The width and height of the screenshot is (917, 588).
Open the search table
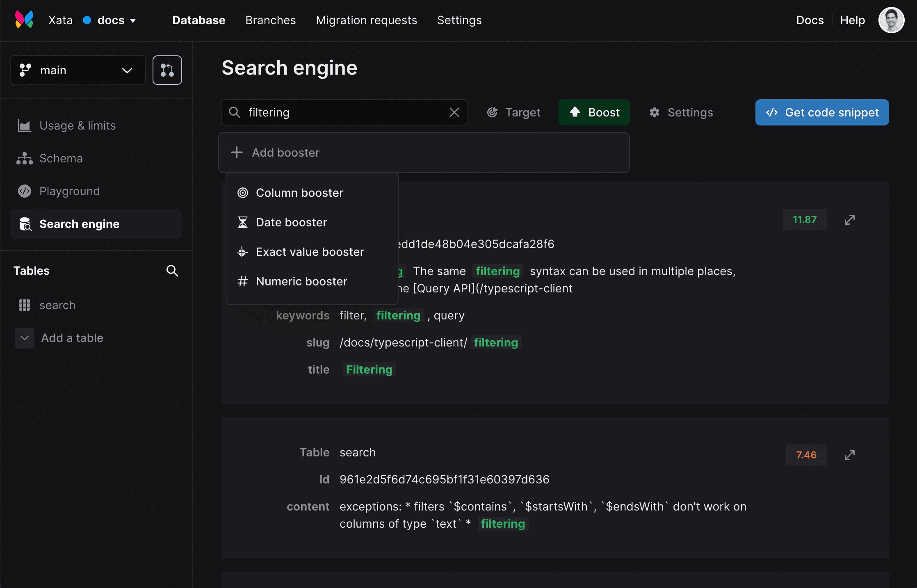96,305
